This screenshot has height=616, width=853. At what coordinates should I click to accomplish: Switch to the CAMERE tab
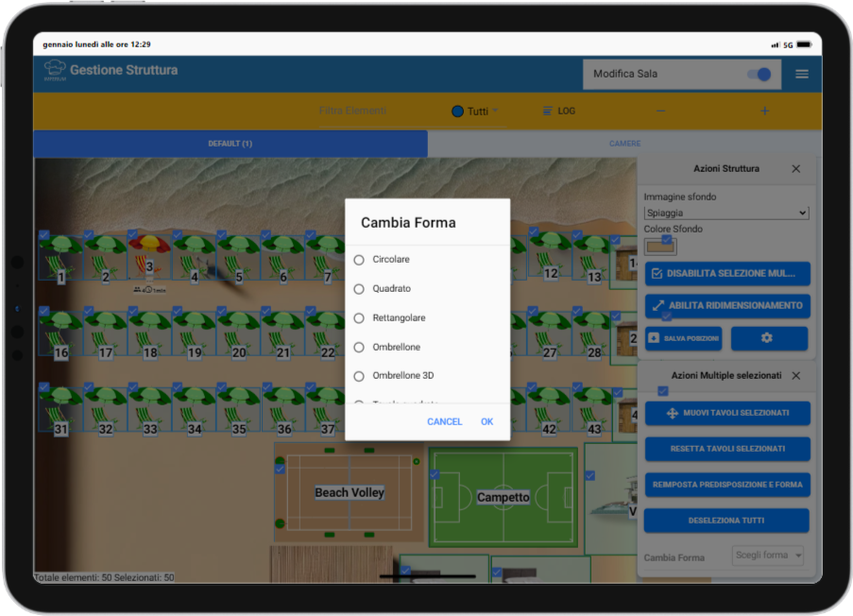click(x=624, y=144)
